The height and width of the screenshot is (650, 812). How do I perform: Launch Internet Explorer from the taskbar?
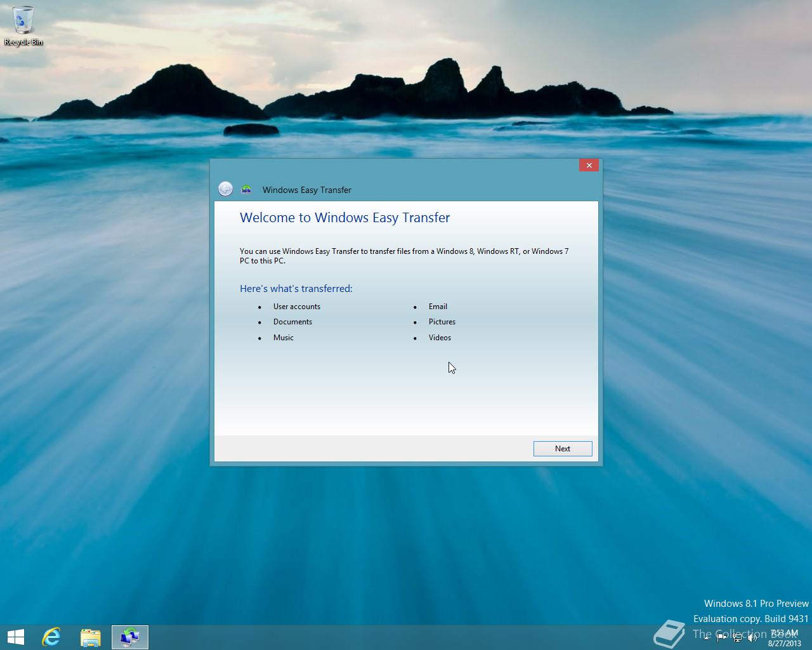click(x=51, y=637)
